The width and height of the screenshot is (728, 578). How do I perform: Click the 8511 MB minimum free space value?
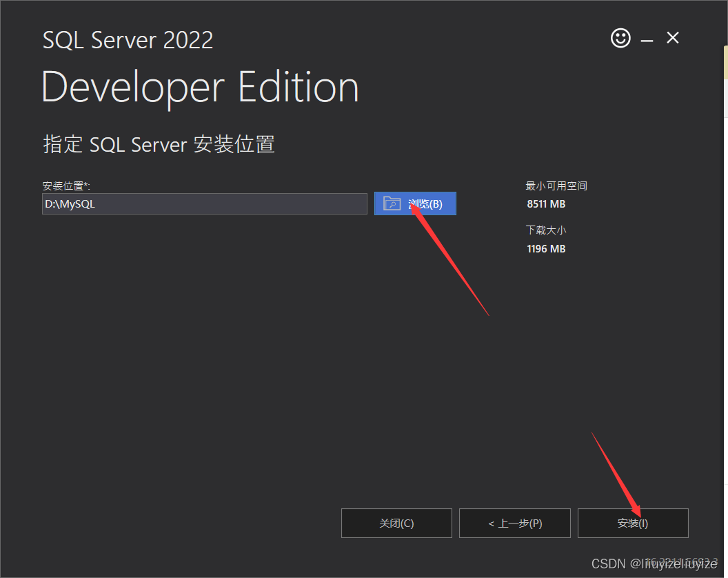(x=546, y=204)
